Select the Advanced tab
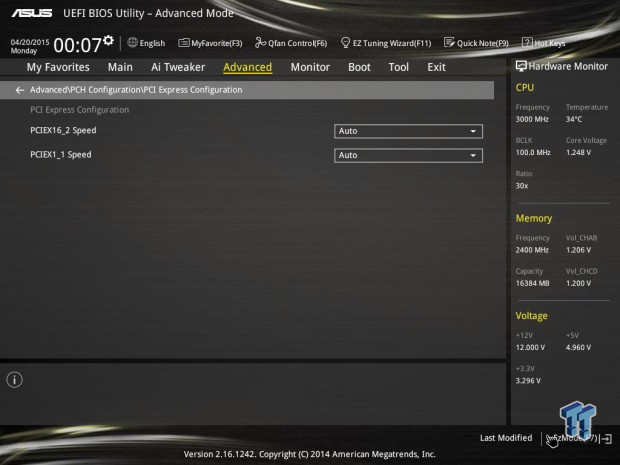The image size is (620, 465). coord(248,67)
